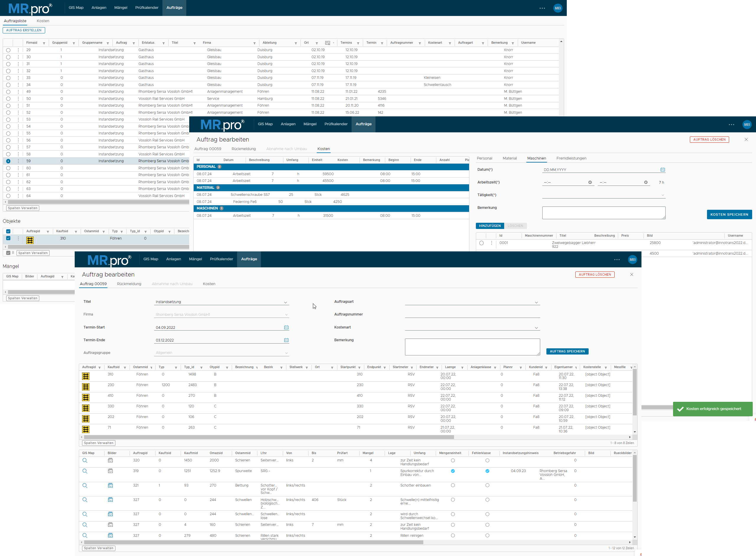The height and width of the screenshot is (556, 756).
Task: Open the Auftragid filter in the front objects table
Action: 99,368
